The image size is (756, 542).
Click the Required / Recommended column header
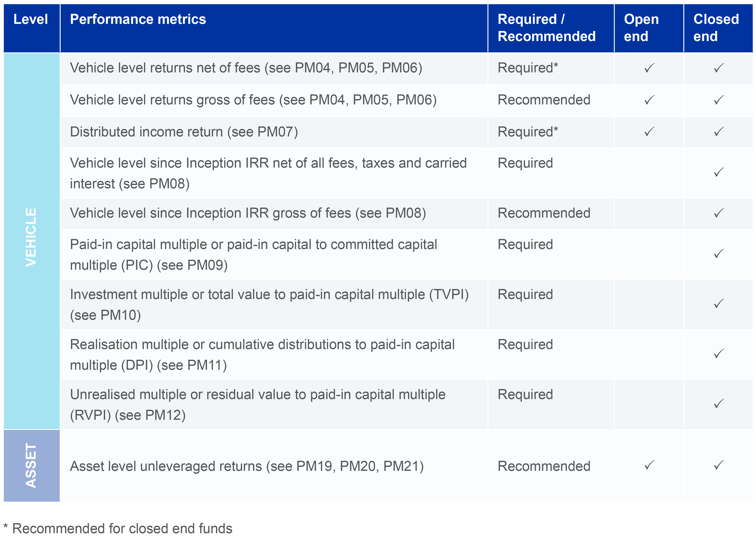tap(546, 28)
